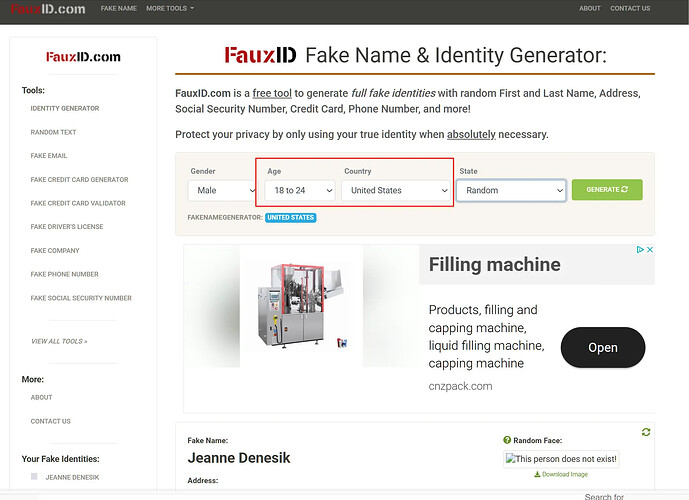Open the Country dropdown

(396, 190)
